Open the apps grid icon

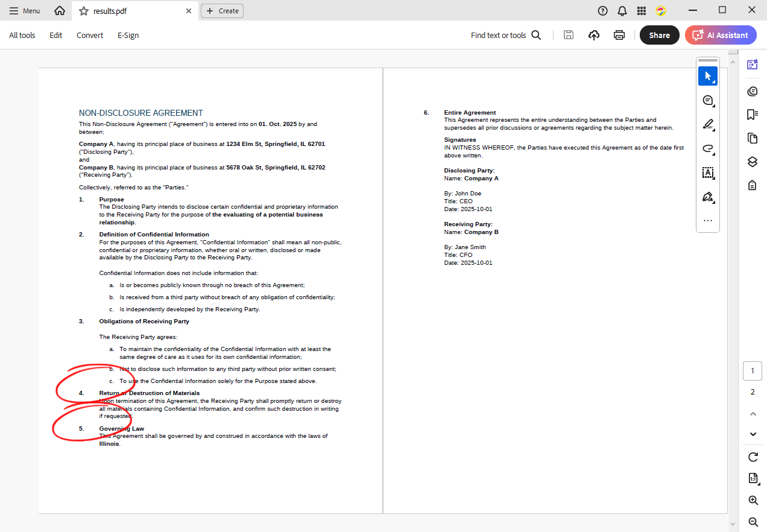pyautogui.click(x=642, y=11)
